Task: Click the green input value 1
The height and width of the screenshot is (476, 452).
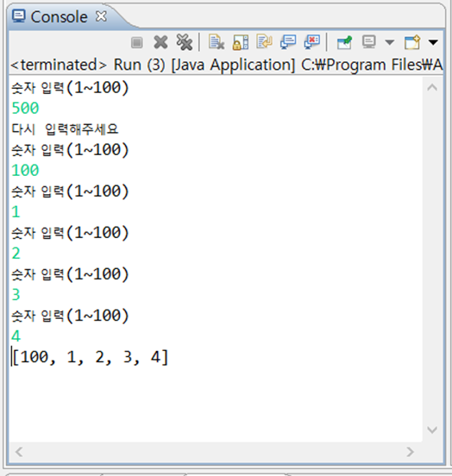Action: click(x=16, y=211)
